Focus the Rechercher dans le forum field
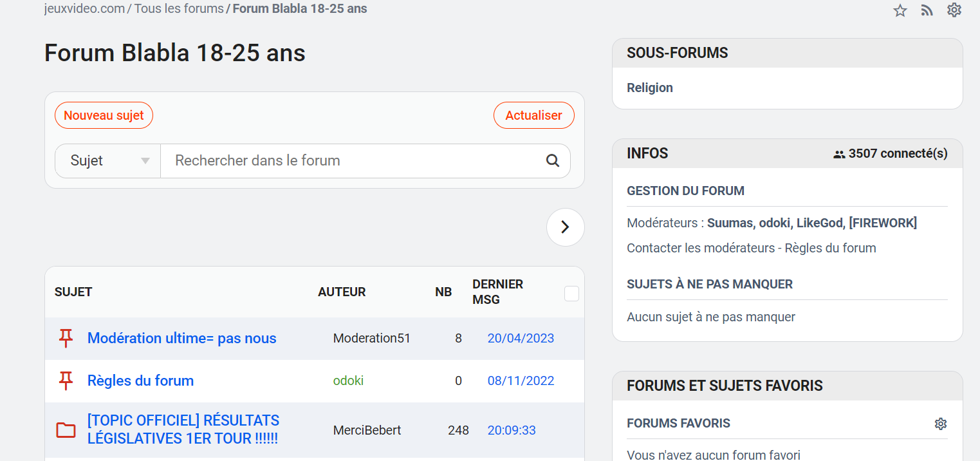 coord(354,161)
